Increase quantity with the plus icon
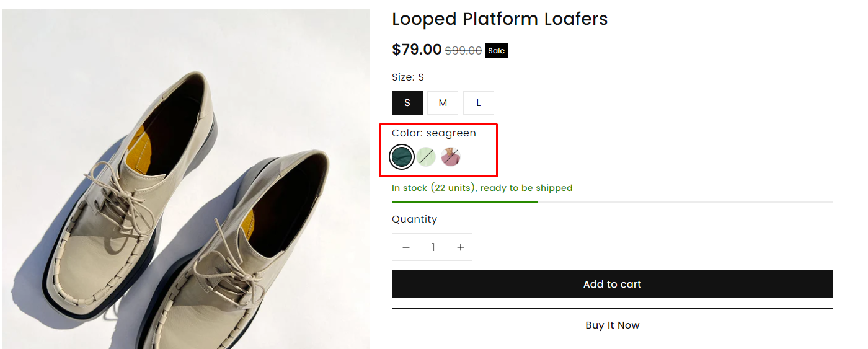Image resolution: width=868 pixels, height=349 pixels. (x=460, y=247)
